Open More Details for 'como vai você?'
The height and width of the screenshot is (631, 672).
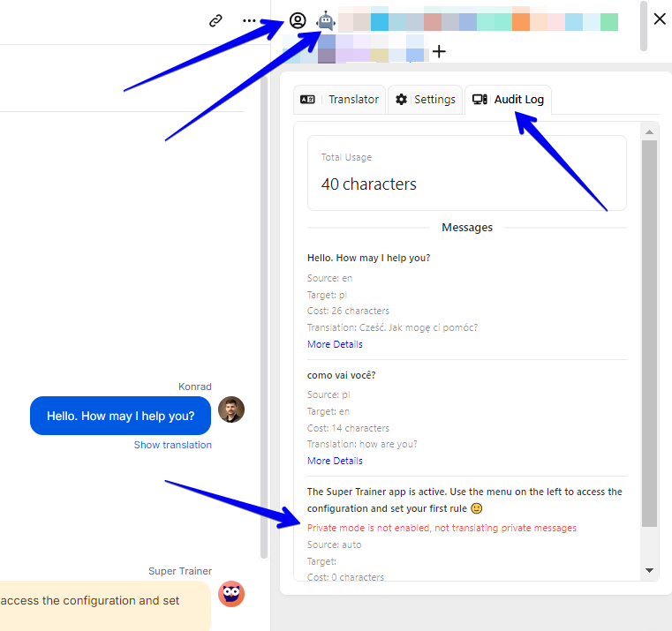pos(335,461)
